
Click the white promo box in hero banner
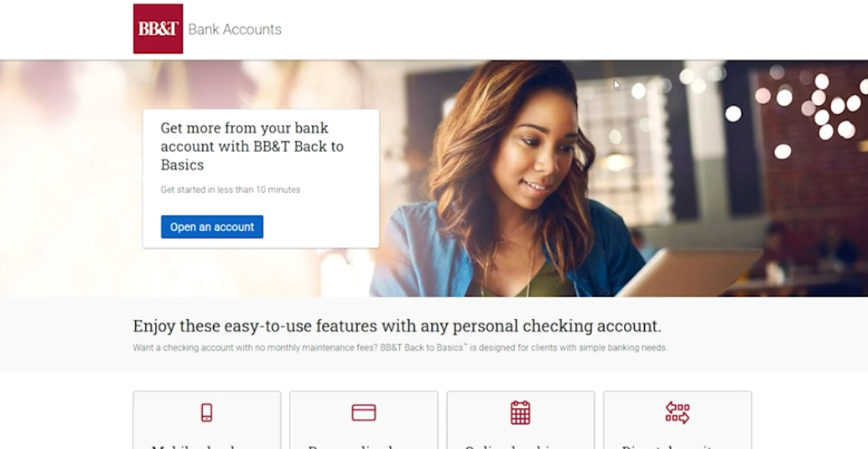point(261,178)
